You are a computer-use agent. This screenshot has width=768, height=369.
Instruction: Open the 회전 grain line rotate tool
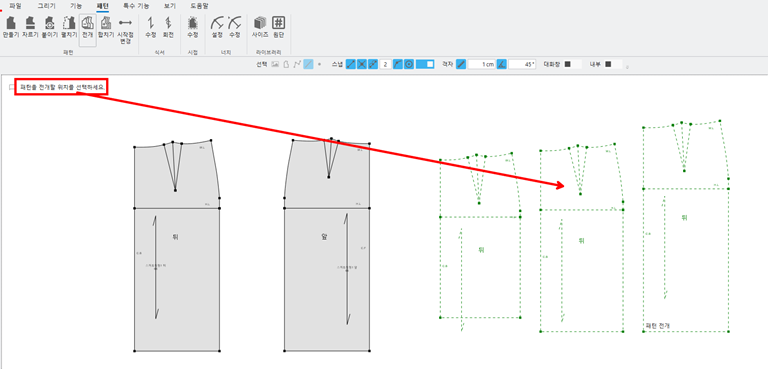[168, 27]
